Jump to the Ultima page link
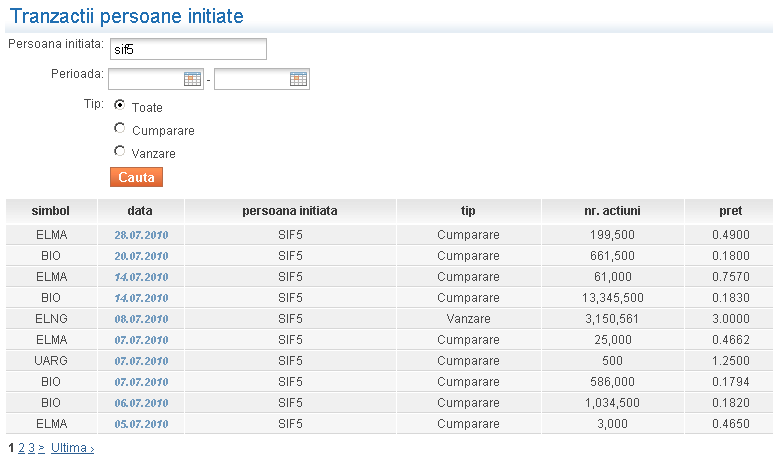 [x=72, y=448]
